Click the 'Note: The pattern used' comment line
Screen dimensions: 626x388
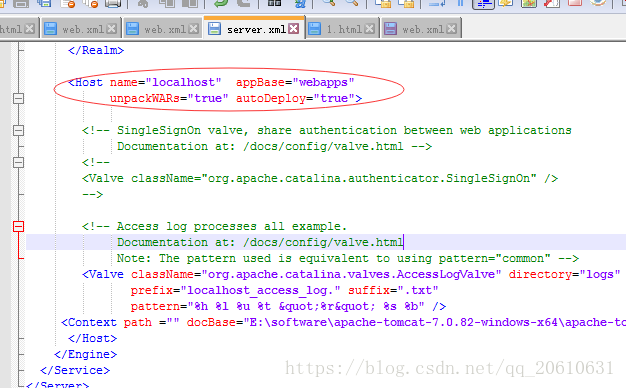[347, 258]
